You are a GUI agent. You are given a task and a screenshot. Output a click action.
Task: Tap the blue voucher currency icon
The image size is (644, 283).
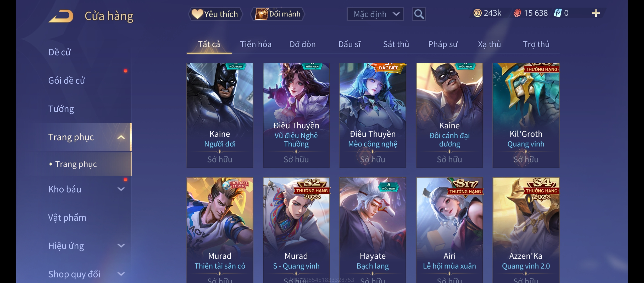click(557, 13)
